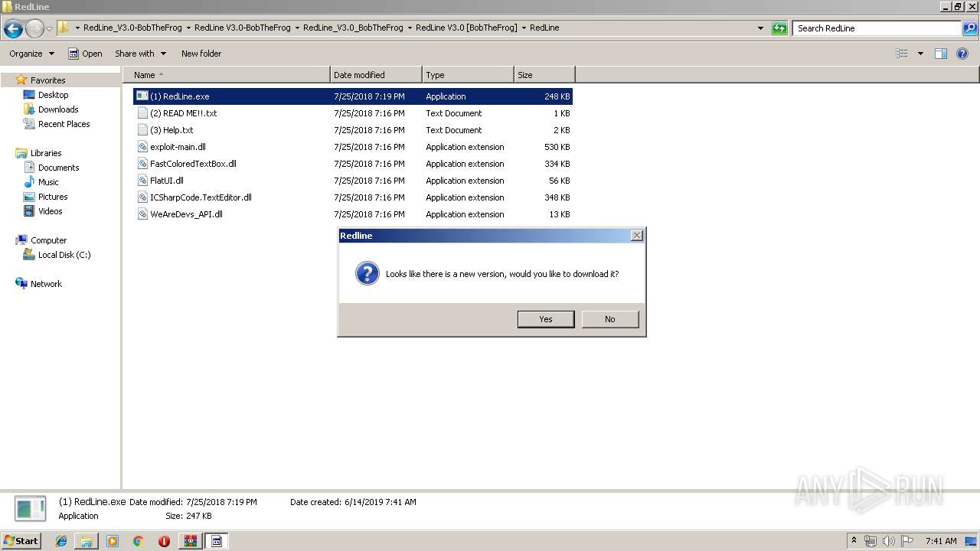Sort by Date modified column
The image size is (980, 551).
click(x=376, y=75)
